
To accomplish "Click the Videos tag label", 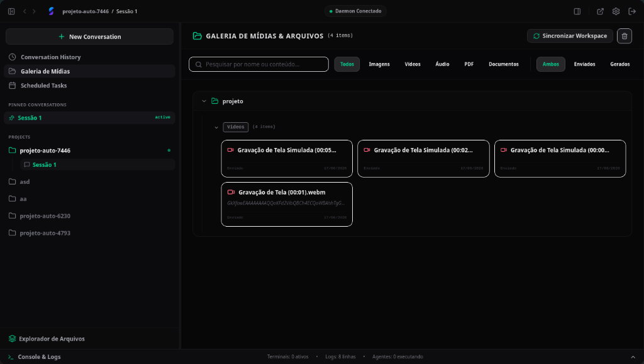I will (x=235, y=127).
